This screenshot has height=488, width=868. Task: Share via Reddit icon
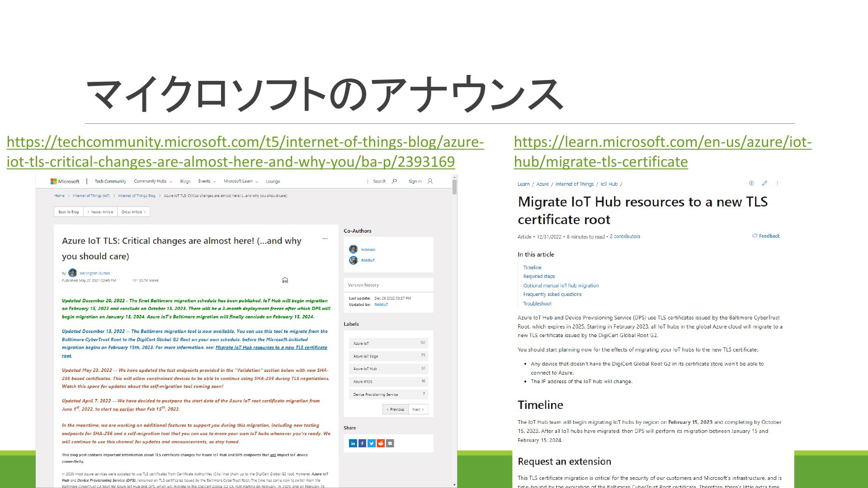click(x=381, y=443)
